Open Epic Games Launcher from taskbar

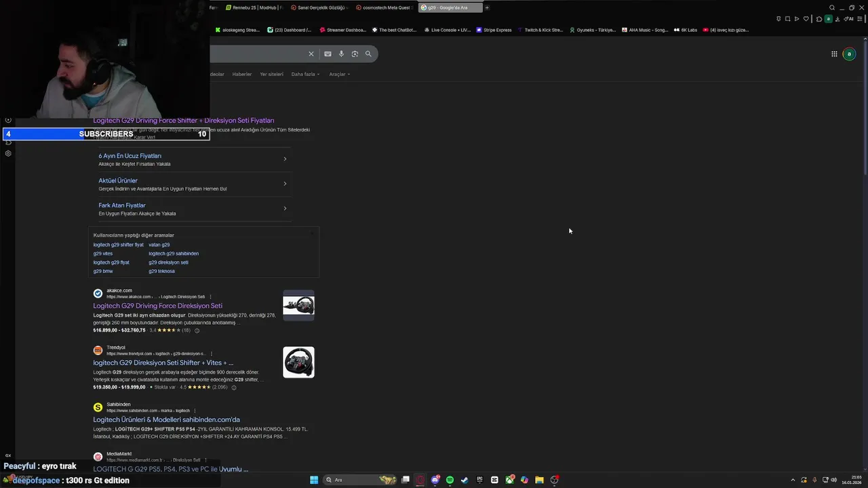(x=479, y=480)
